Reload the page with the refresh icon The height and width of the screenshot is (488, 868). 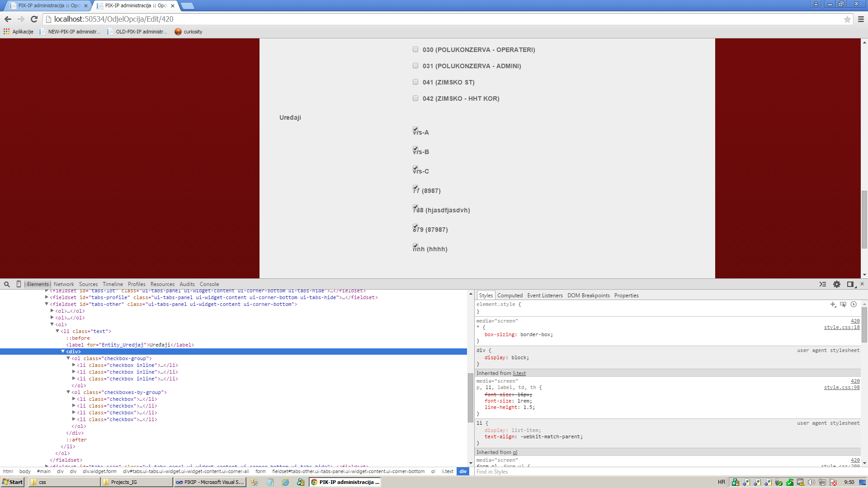[34, 19]
